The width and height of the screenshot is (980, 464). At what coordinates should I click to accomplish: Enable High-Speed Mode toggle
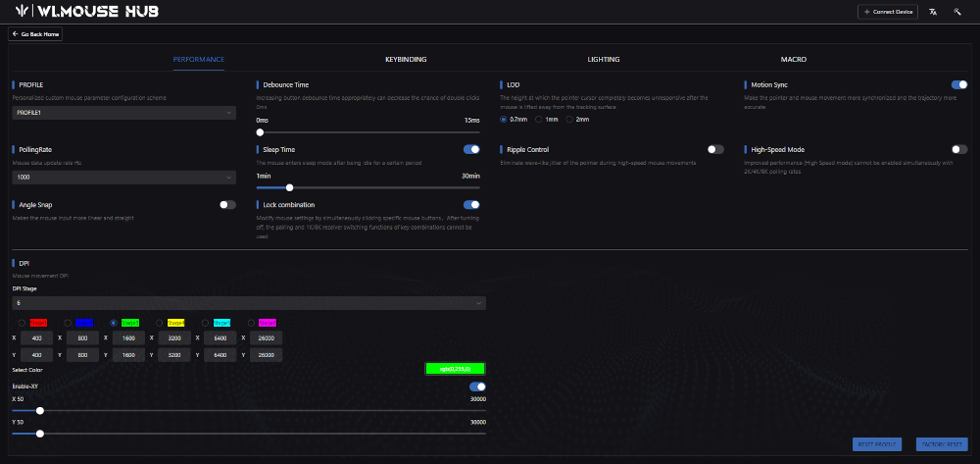coord(959,149)
